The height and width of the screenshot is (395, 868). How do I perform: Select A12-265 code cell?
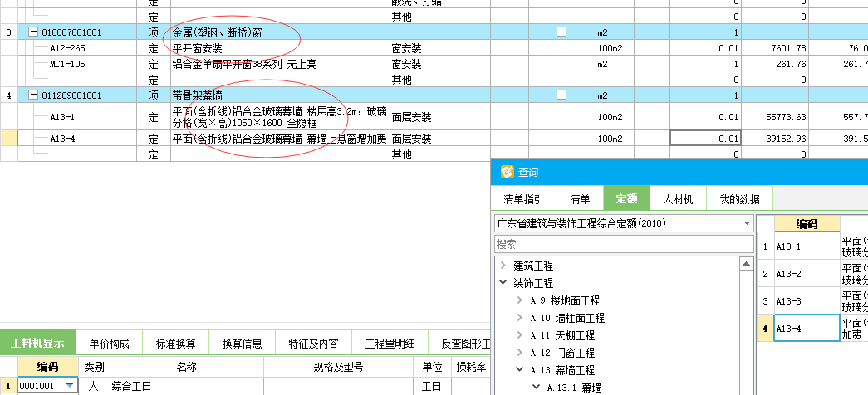point(77,48)
